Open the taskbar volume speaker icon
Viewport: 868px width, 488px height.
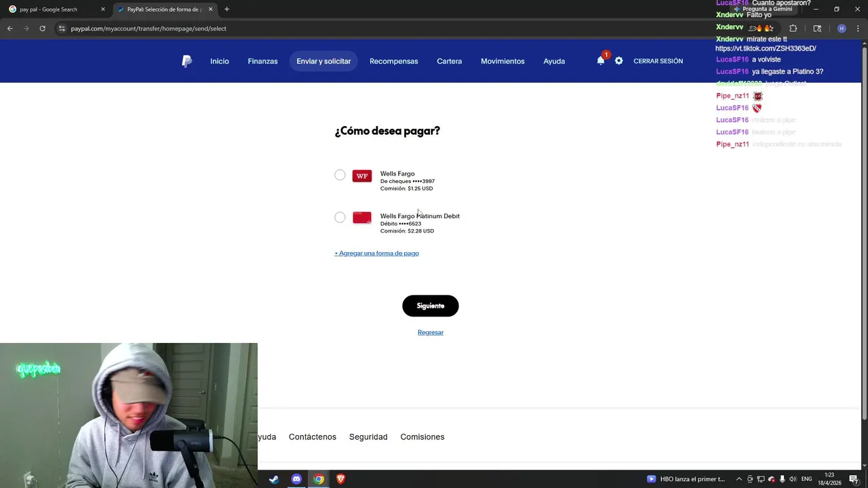coord(793,479)
